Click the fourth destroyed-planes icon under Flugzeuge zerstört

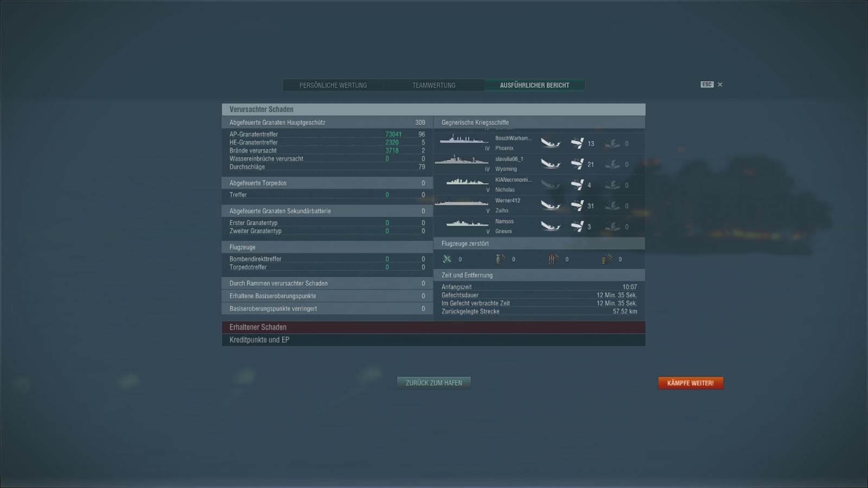607,259
